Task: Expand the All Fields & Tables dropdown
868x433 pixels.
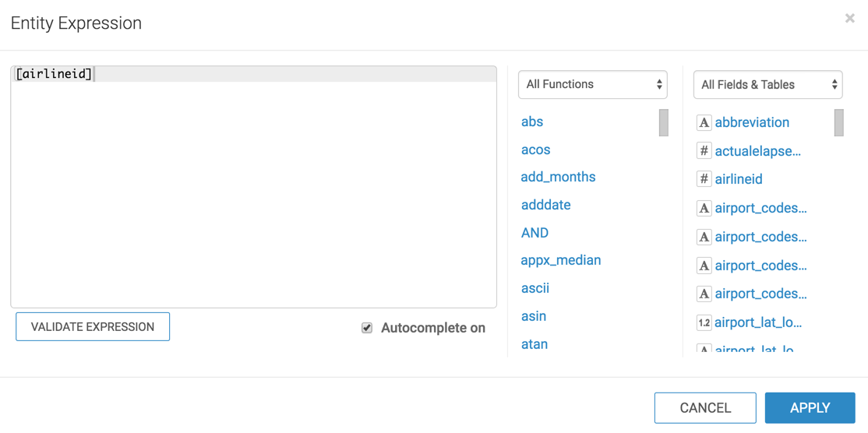Action: pos(767,84)
